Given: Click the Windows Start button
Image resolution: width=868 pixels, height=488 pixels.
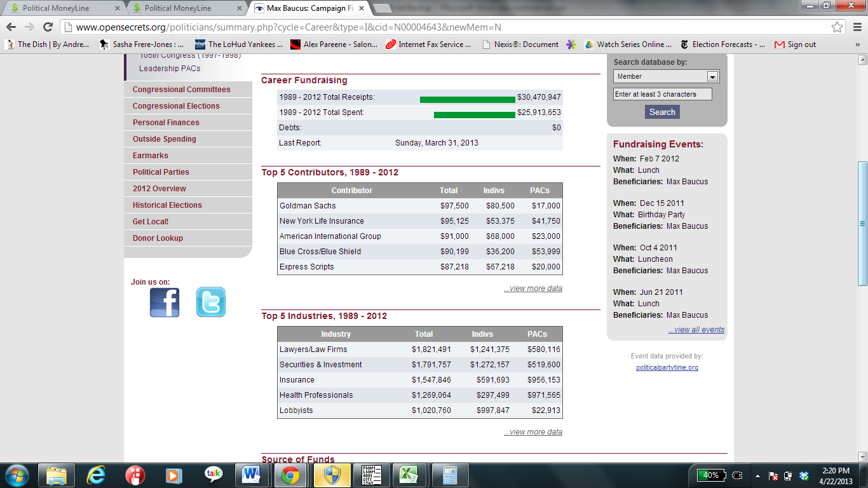Looking at the screenshot, I should [x=16, y=475].
